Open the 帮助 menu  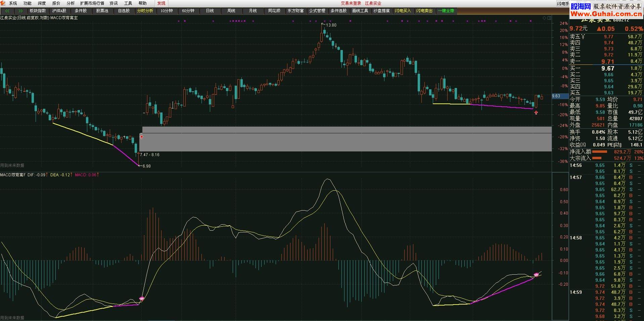click(143, 3)
